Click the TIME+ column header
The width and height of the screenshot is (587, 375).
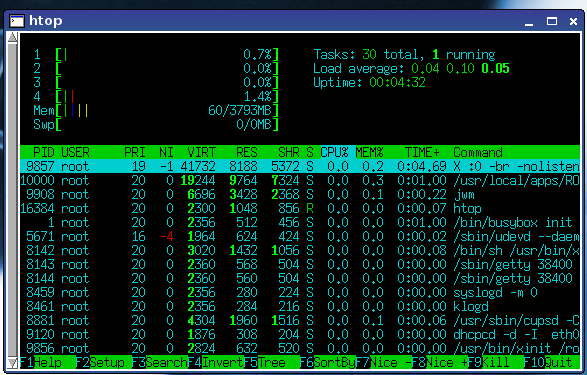422,152
